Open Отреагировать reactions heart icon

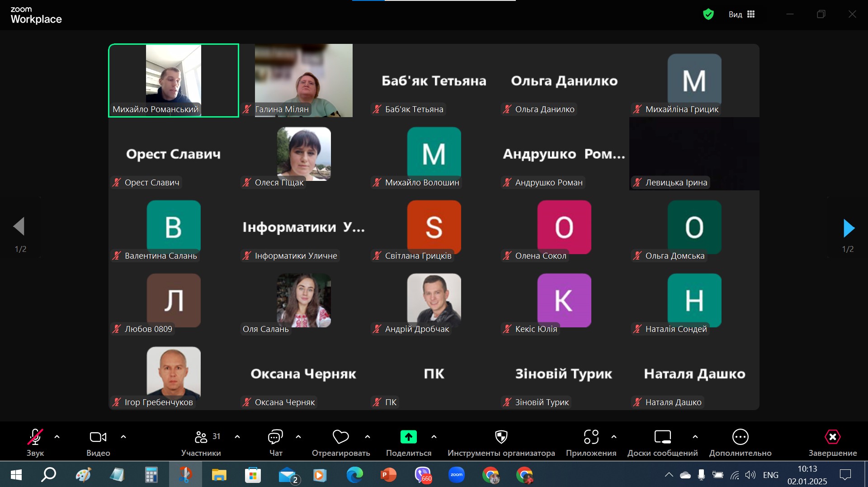click(x=341, y=437)
